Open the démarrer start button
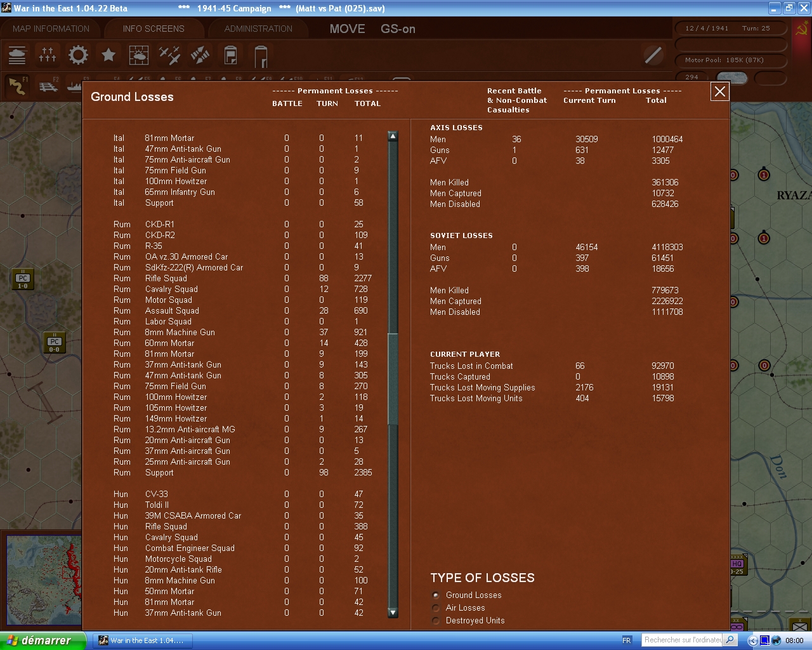 coord(43,640)
